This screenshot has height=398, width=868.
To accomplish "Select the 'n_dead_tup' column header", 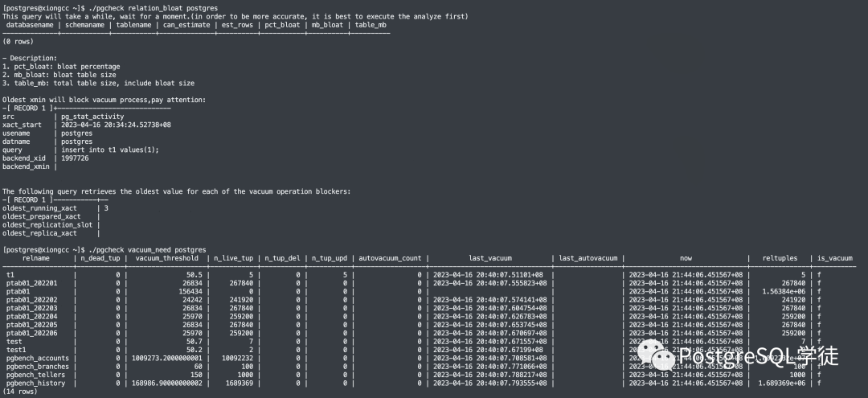I will point(100,259).
